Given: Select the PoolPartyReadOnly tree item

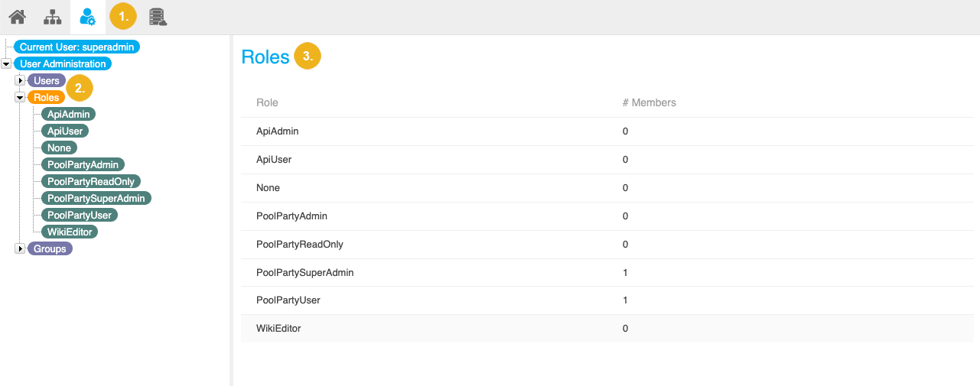Looking at the screenshot, I should pos(91,181).
